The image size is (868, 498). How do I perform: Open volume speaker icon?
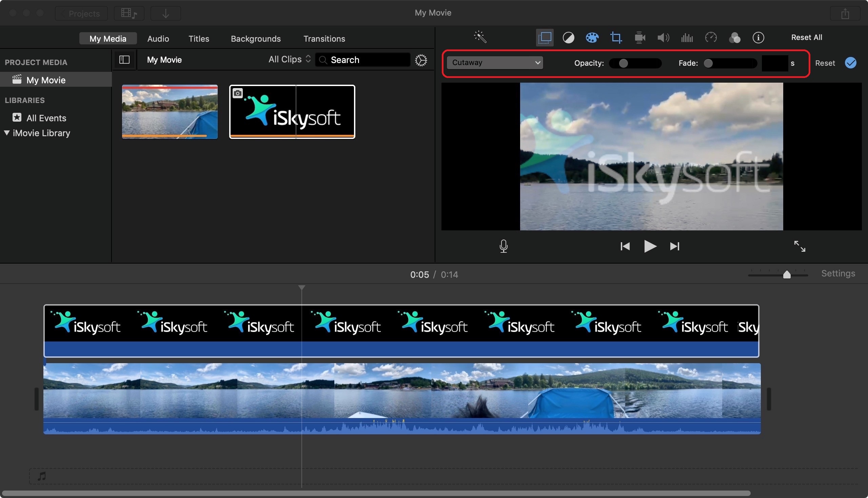tap(663, 37)
